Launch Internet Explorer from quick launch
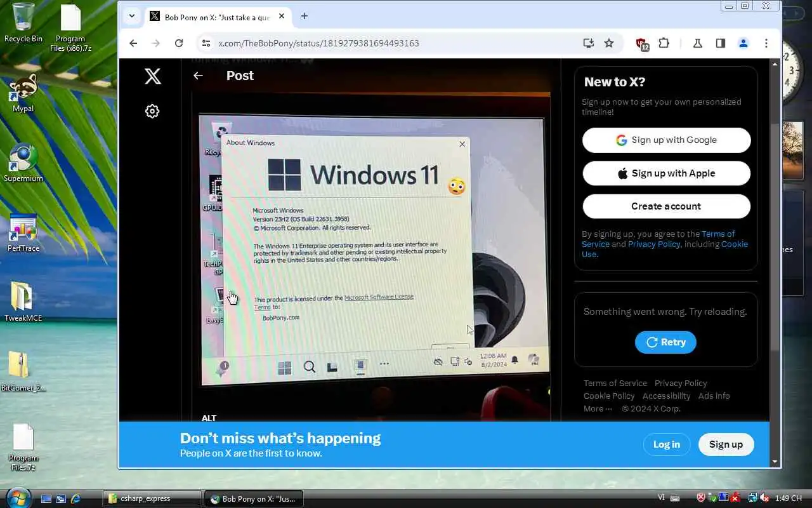The height and width of the screenshot is (508, 812). pyautogui.click(x=76, y=498)
